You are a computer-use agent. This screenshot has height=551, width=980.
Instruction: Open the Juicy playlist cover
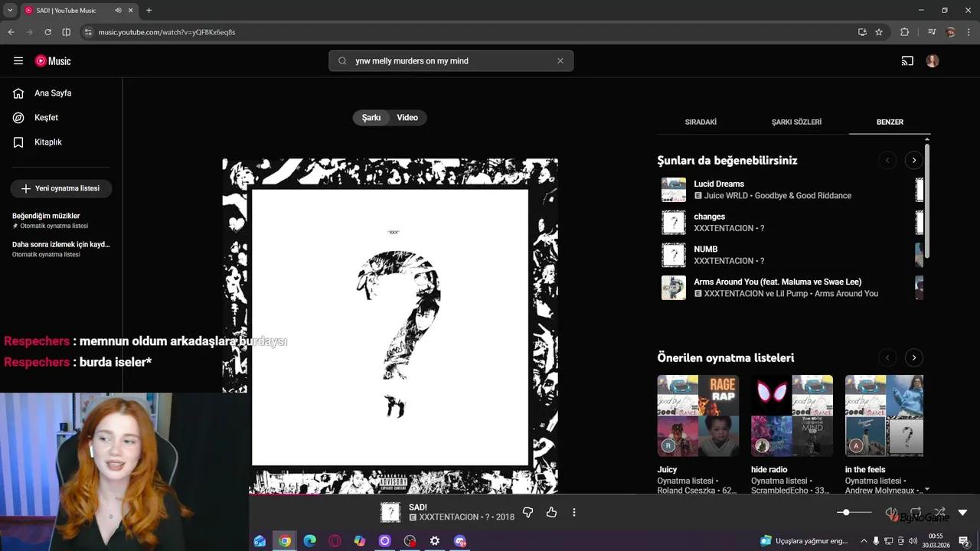coord(698,416)
